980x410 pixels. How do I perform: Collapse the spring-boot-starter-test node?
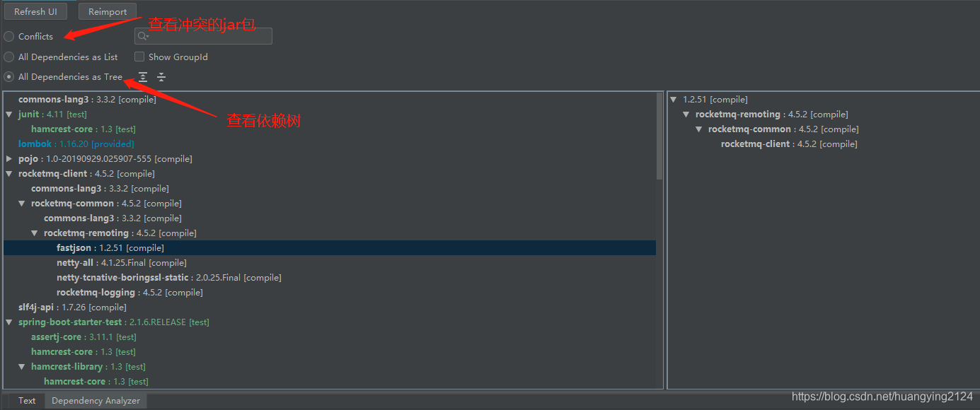pos(8,322)
